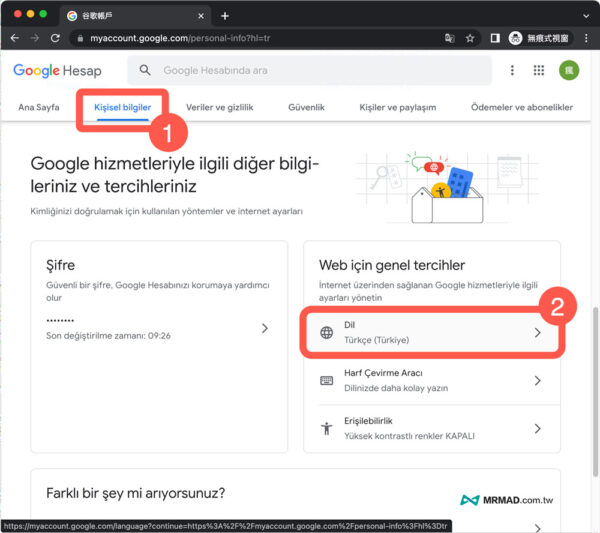
Task: Switch to Ödemeler ve abonelikler tab
Action: pyautogui.click(x=522, y=108)
